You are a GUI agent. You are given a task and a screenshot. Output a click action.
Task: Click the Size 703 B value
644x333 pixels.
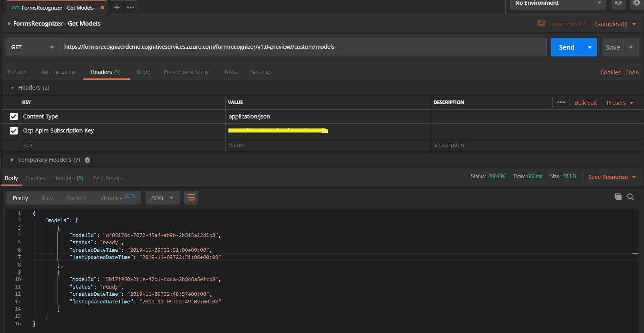[569, 177]
